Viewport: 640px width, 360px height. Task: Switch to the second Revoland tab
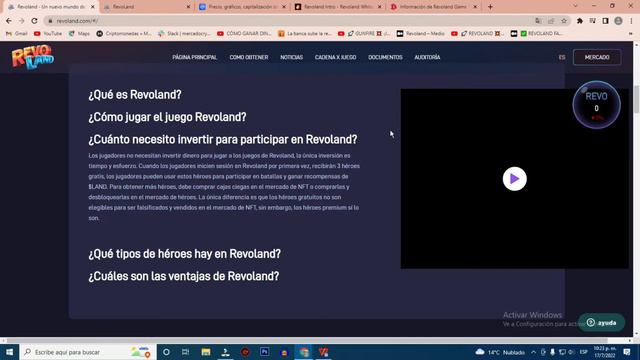pos(147,7)
